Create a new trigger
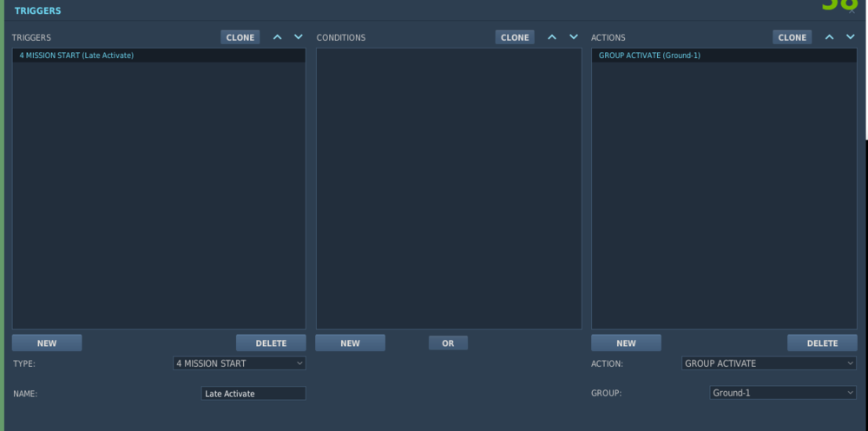The height and width of the screenshot is (431, 868). point(47,343)
